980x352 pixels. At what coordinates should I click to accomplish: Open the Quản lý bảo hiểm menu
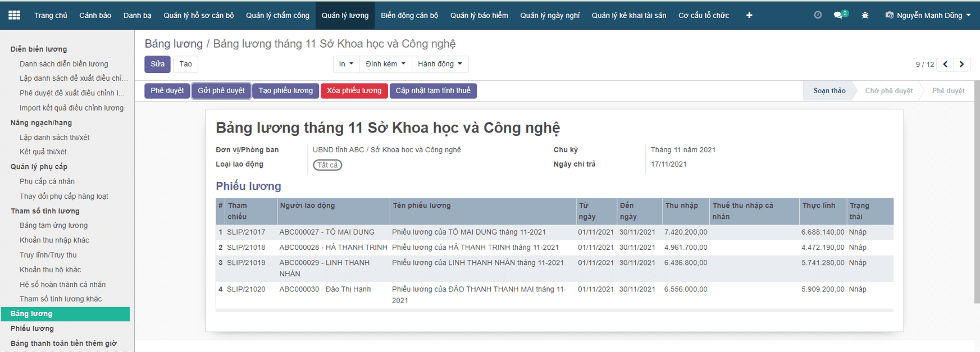coord(479,15)
